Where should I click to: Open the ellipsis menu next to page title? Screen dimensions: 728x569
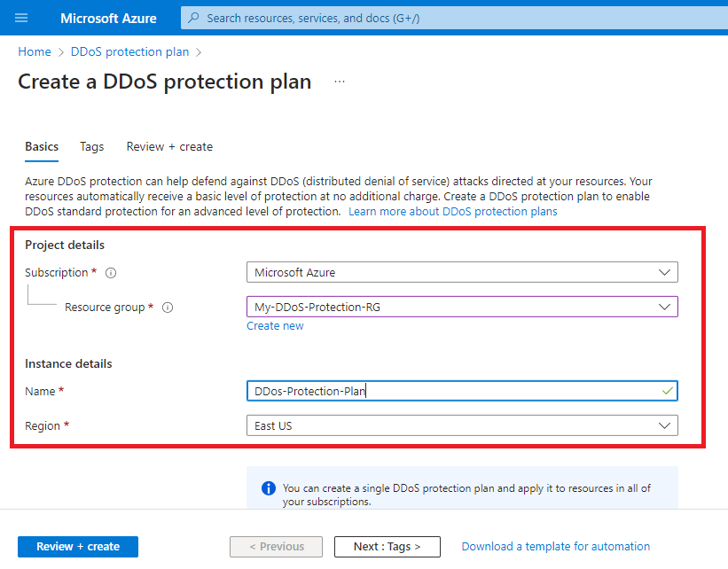[339, 81]
